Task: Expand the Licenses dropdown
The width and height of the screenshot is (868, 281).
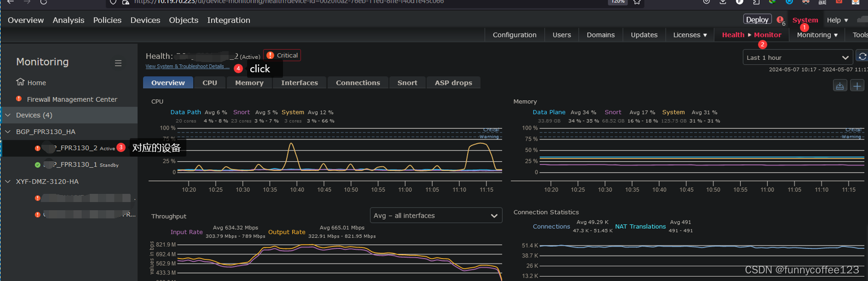Action: (690, 35)
